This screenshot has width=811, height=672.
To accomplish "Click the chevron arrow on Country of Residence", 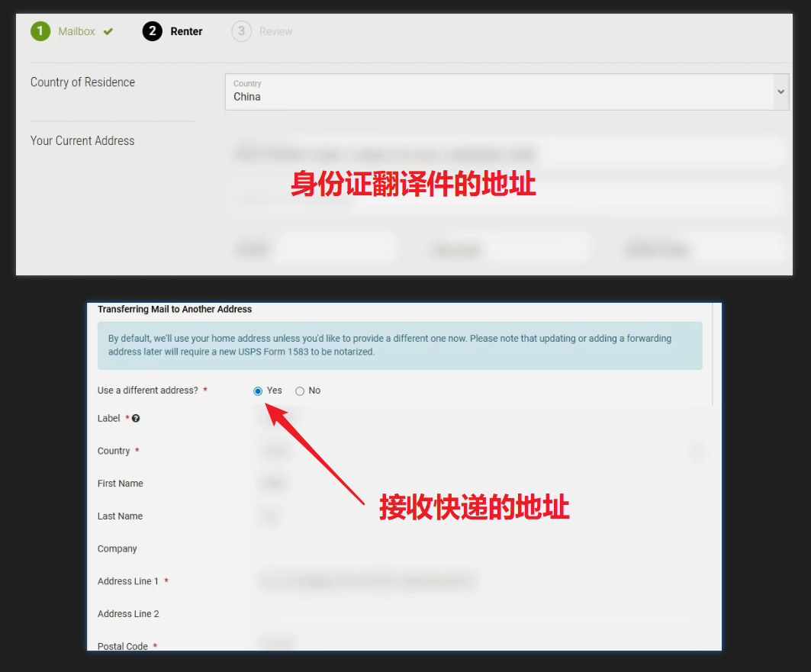I will 780,92.
